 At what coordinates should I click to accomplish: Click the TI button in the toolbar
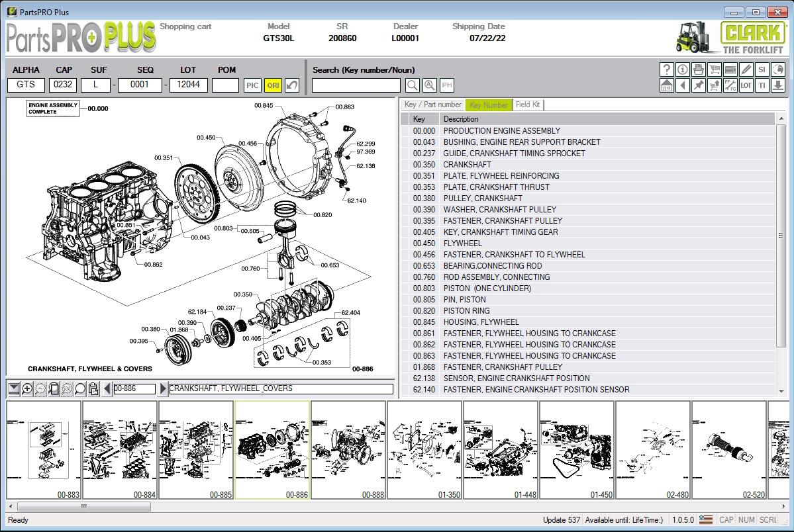tap(762, 85)
